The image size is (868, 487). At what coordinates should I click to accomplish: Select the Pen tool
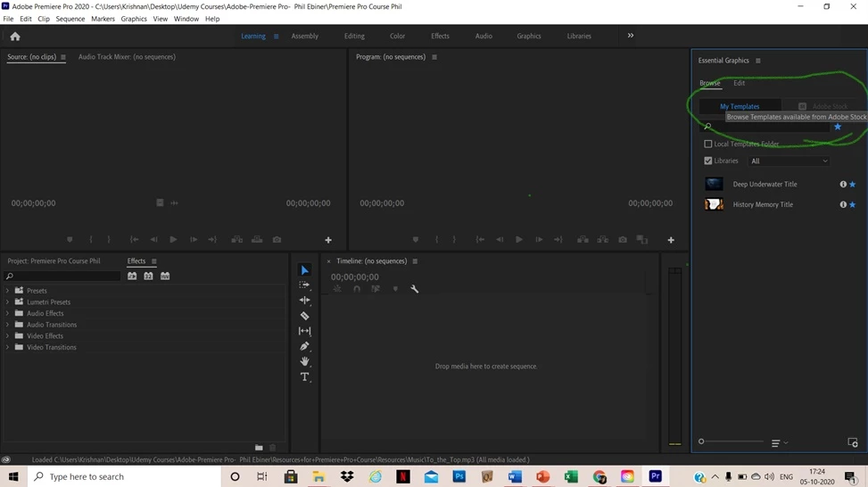pos(304,346)
